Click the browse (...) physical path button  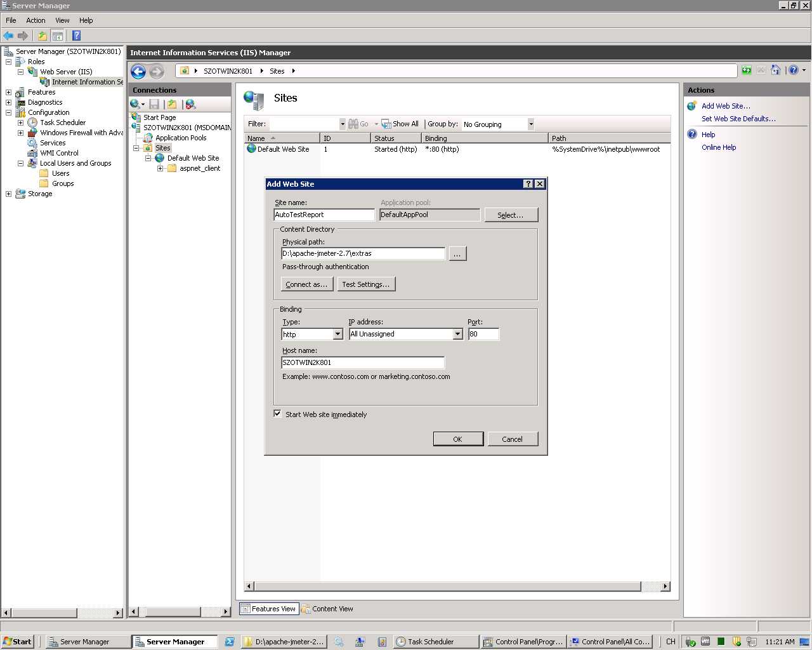pos(457,254)
